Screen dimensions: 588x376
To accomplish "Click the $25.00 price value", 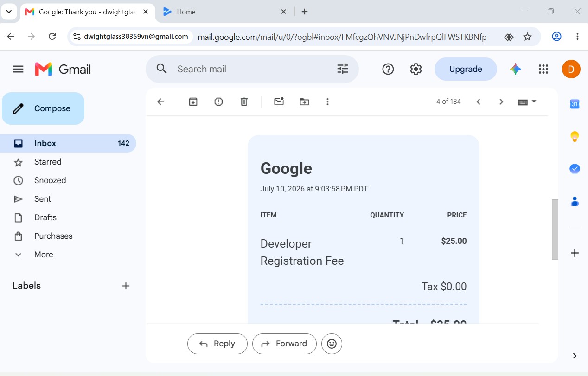I will click(x=454, y=241).
